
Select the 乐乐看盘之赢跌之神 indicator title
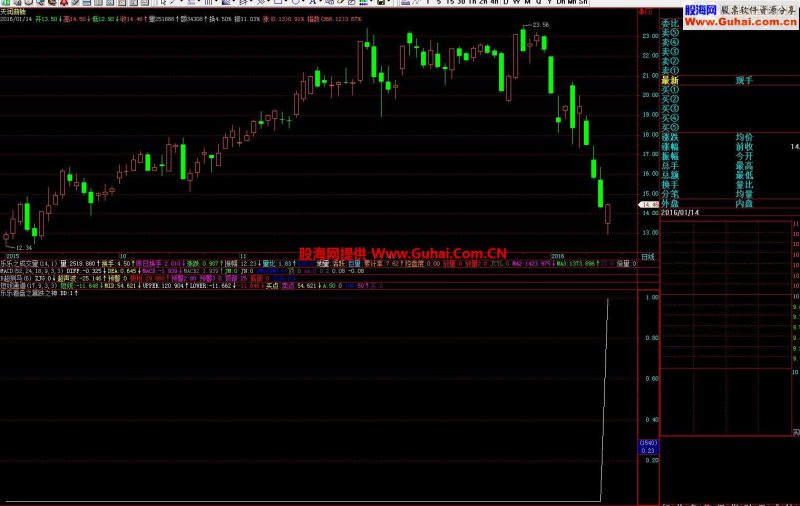pyautogui.click(x=29, y=293)
